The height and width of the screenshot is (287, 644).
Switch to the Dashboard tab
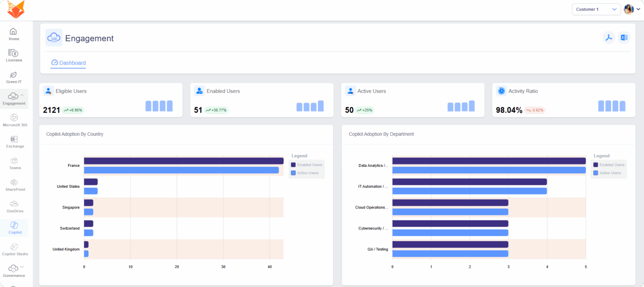[68, 63]
